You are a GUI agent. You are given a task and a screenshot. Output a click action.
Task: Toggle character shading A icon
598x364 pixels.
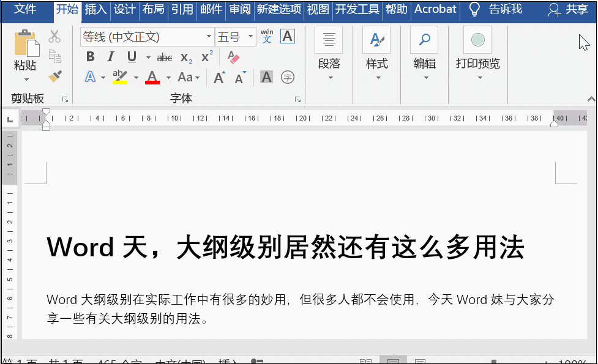[266, 77]
